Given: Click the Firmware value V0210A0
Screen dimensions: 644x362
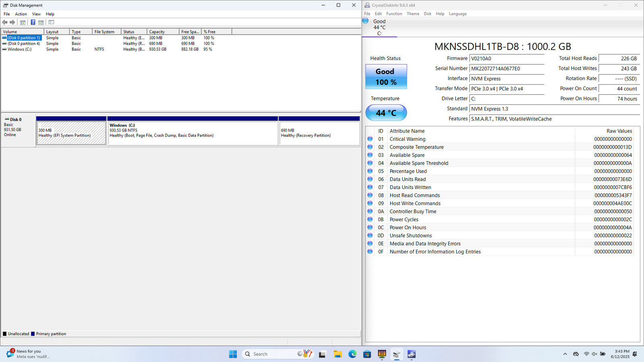Looking at the screenshot, I should tap(507, 58).
